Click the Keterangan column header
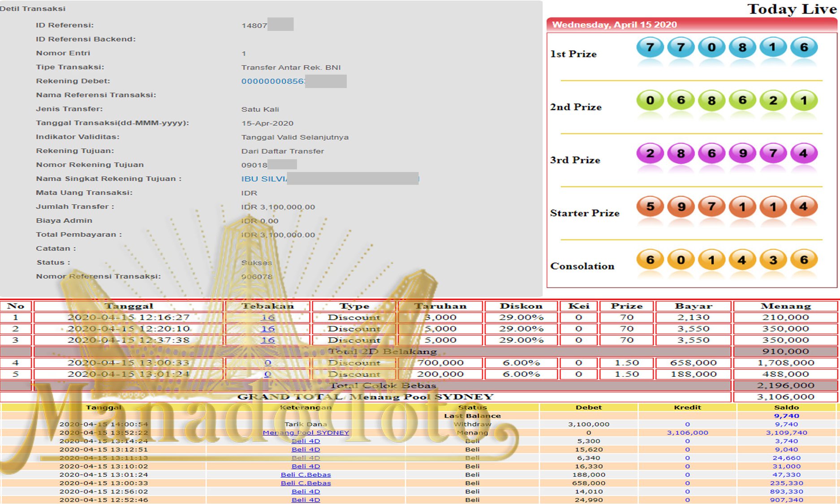Viewport: 840px width, 504px height. 306,407
